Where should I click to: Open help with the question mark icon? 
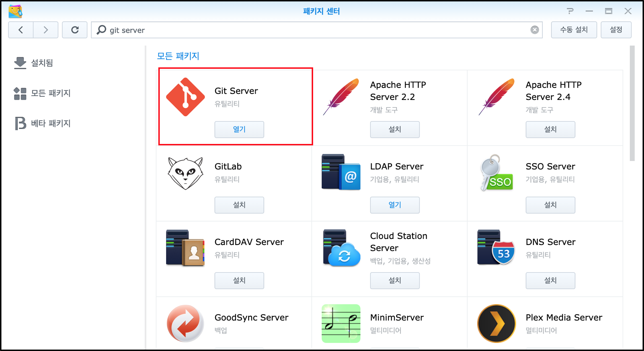coord(570,11)
